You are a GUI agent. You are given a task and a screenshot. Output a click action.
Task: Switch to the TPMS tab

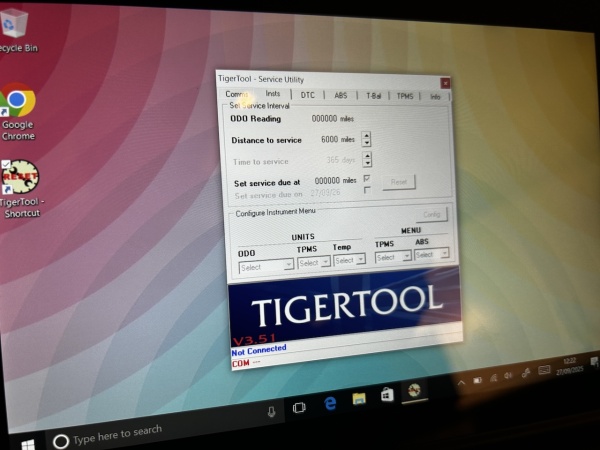tap(405, 96)
